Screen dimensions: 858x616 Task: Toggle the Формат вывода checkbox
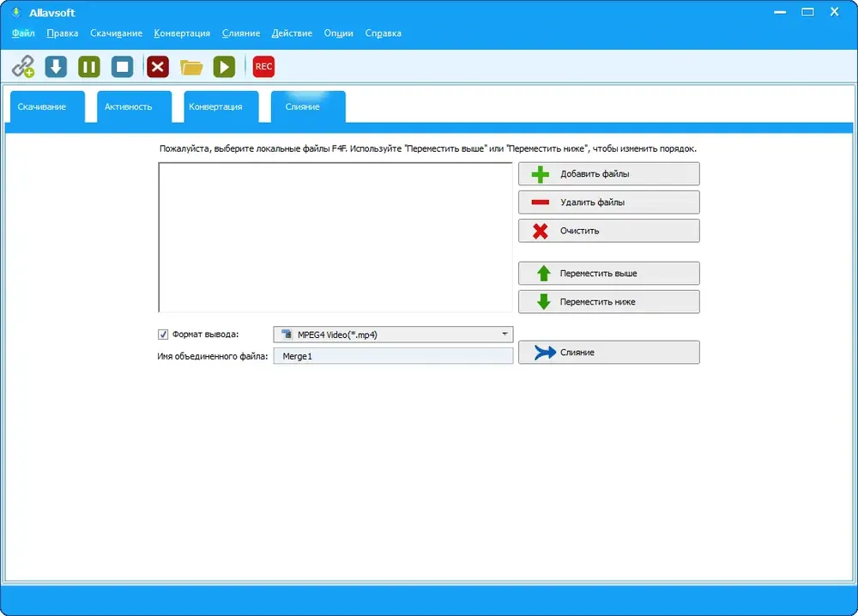(163, 335)
